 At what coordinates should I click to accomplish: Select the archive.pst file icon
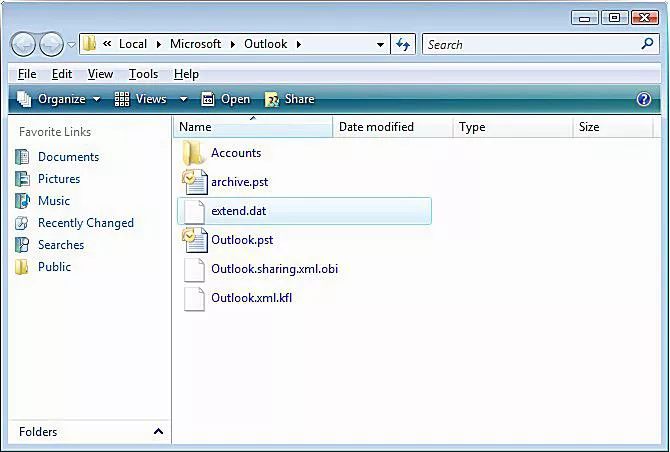(x=195, y=182)
